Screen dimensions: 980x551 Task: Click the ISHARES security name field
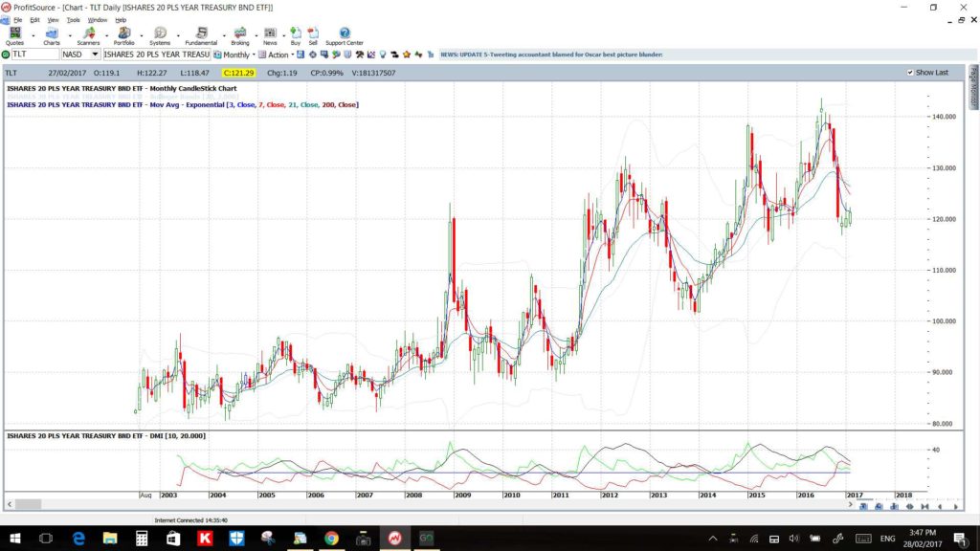click(156, 55)
